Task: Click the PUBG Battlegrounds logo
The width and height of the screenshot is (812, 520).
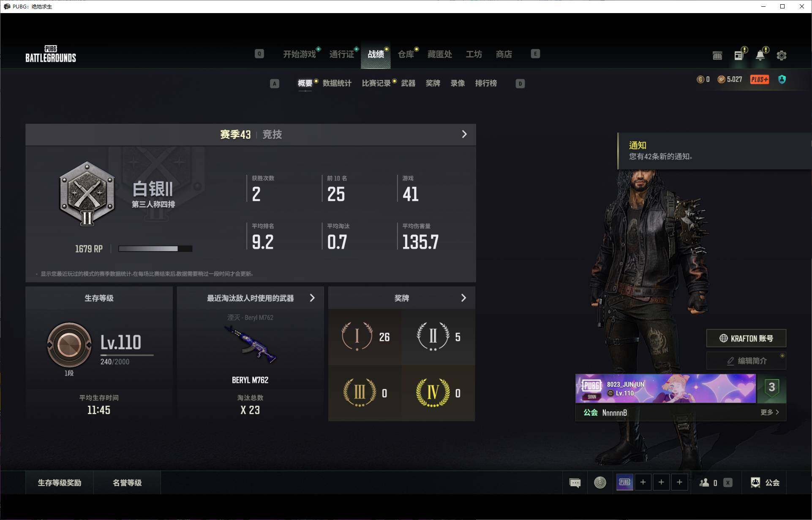Action: [x=51, y=54]
